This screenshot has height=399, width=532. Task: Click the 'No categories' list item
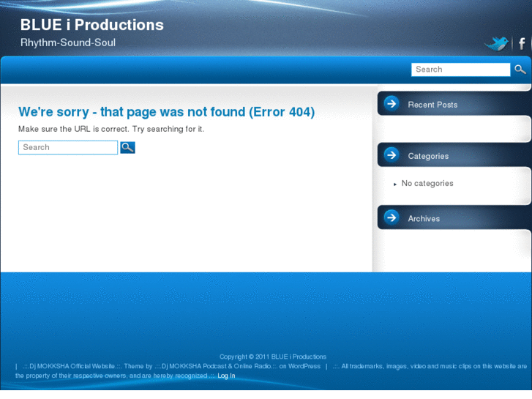427,183
